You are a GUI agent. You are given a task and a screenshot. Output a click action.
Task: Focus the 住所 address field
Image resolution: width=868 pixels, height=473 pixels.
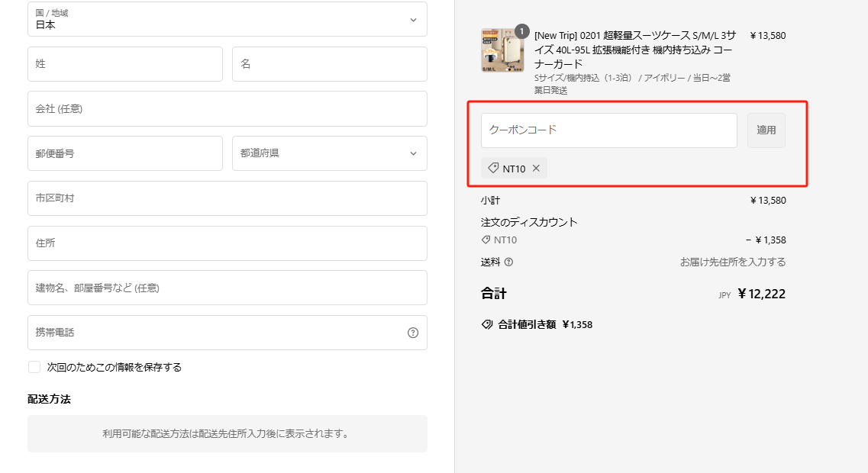point(227,243)
